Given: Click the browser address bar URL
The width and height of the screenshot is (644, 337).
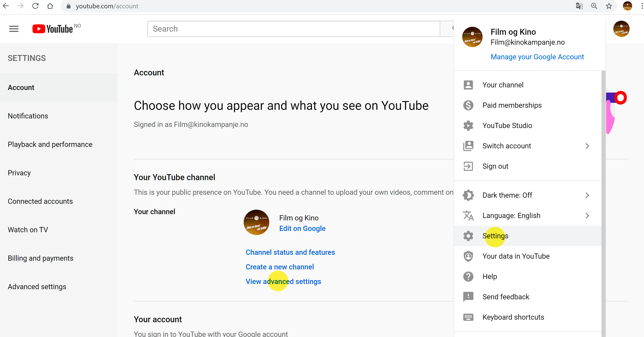Looking at the screenshot, I should coord(107,6).
